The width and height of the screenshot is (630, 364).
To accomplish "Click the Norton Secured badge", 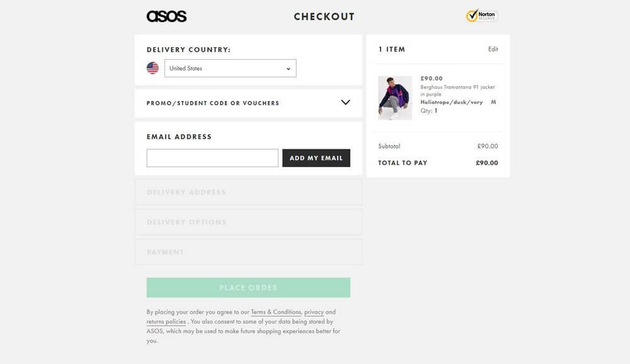I will click(481, 14).
